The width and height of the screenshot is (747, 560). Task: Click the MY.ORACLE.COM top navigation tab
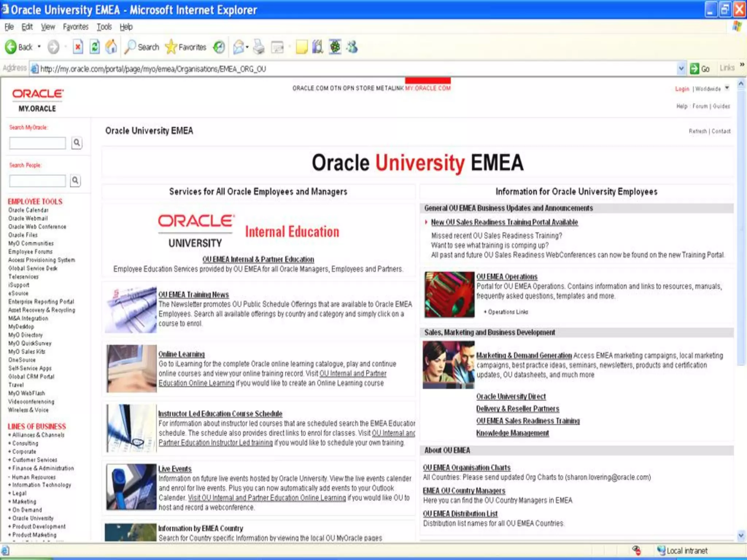427,88
